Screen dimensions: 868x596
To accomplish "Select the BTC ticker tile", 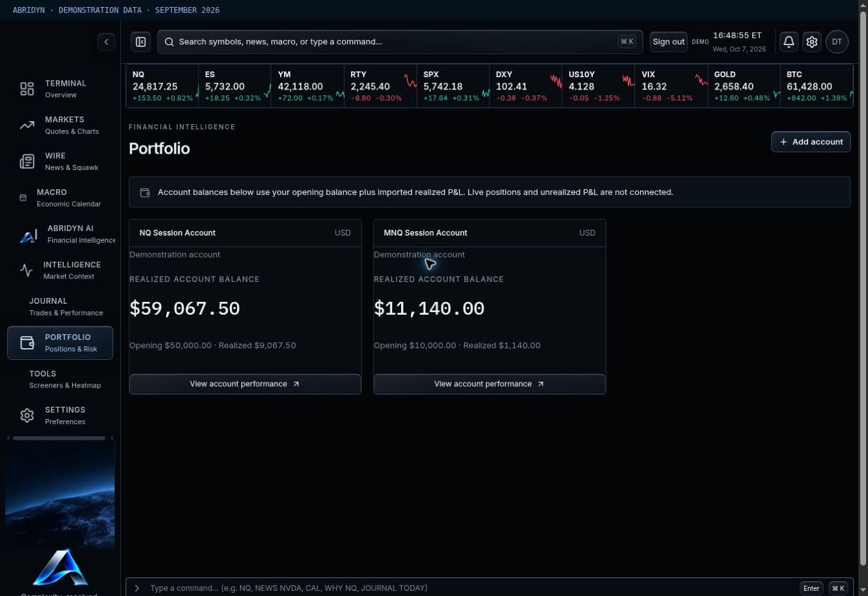I will 817,86.
